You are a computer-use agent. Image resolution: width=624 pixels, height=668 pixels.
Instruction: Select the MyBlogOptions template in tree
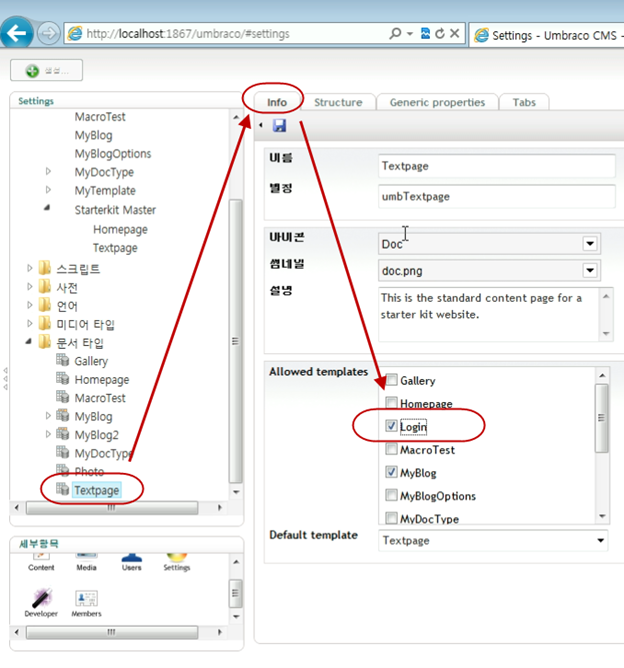click(113, 153)
